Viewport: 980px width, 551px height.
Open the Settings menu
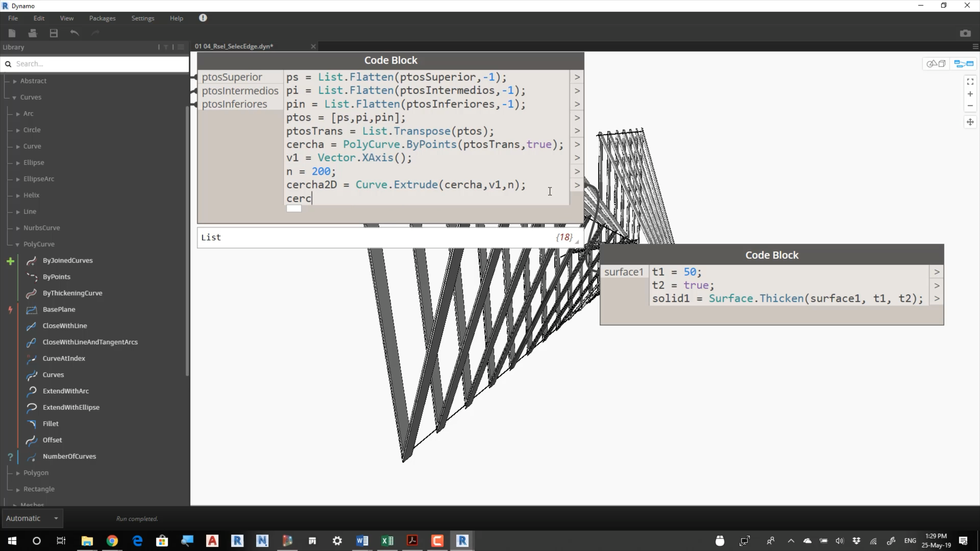tap(143, 18)
